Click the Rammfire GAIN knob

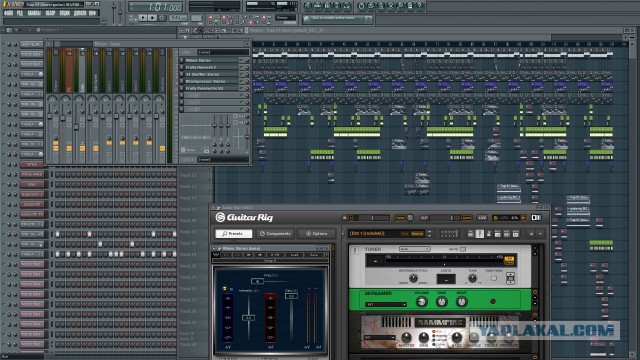coord(424,338)
